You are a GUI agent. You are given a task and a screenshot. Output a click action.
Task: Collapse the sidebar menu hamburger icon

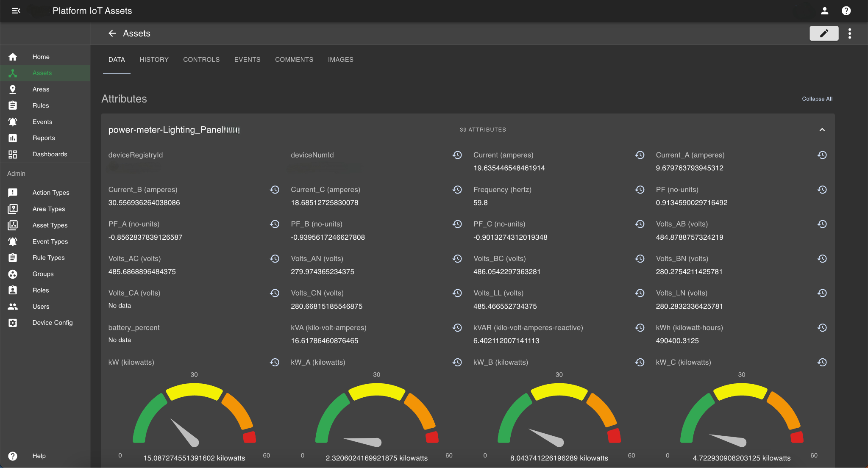pos(16,11)
